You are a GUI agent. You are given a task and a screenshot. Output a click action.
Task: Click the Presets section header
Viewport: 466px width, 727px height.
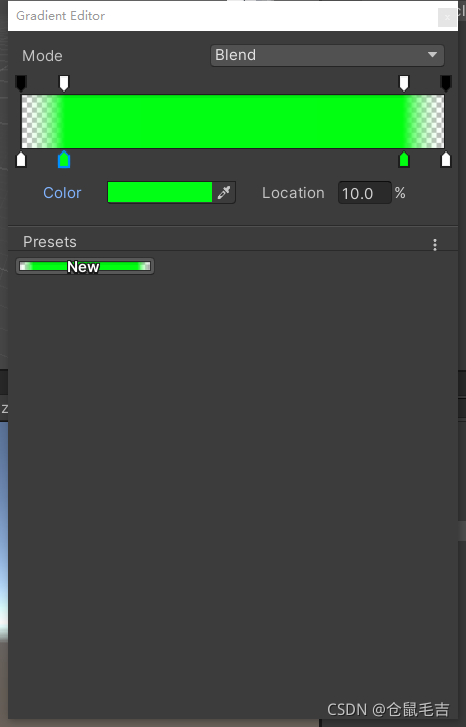point(50,242)
